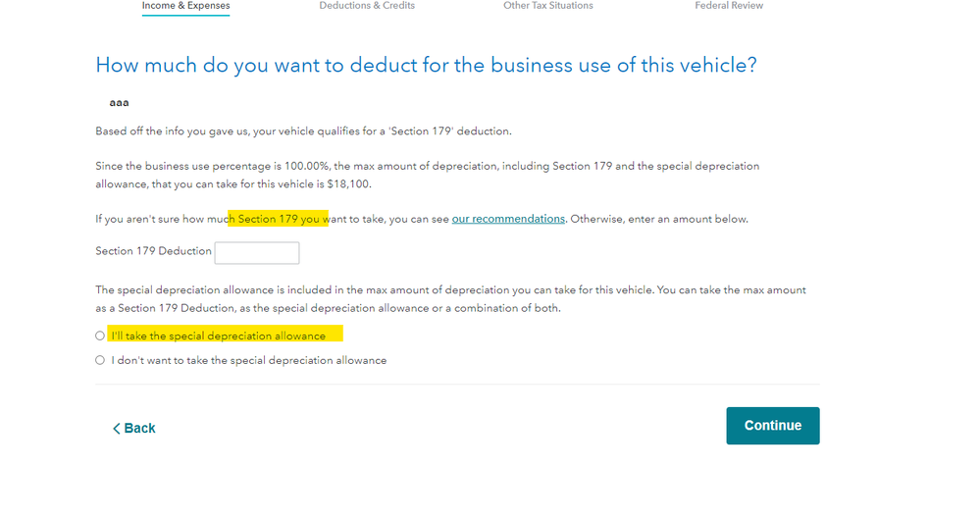
Task: Click the "I don't want to take" option text
Action: point(249,360)
